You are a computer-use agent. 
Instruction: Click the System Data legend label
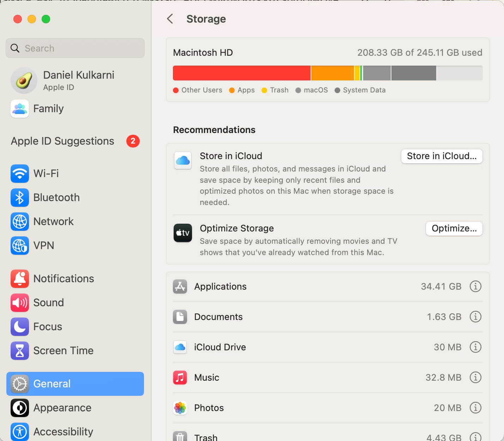364,90
